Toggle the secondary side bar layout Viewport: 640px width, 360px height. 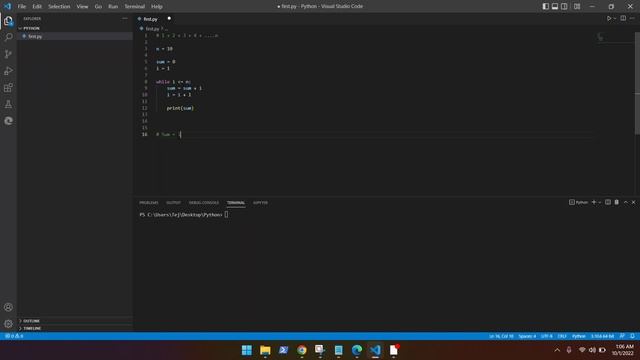pyautogui.click(x=564, y=6)
